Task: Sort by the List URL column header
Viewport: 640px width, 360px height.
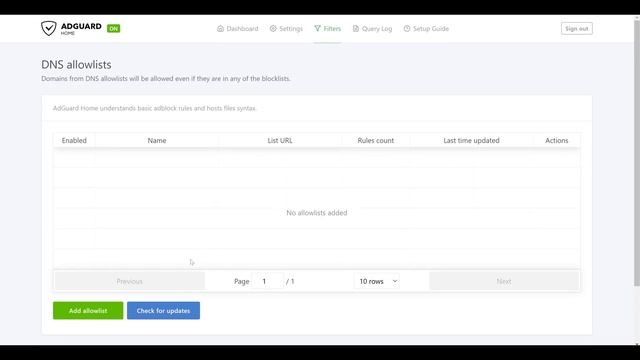Action: tap(280, 140)
